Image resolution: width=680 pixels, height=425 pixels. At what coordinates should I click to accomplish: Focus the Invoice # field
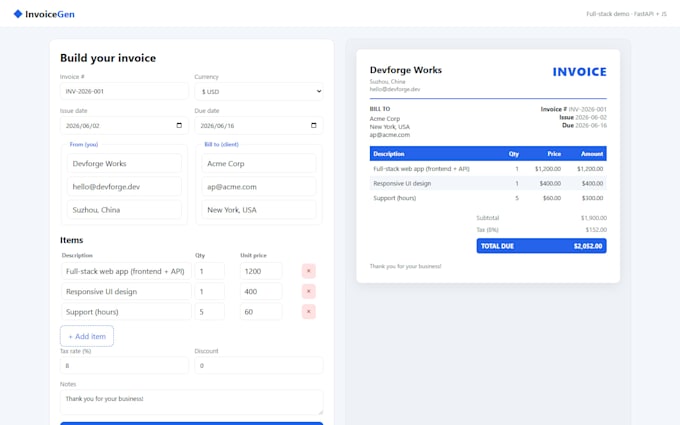pos(124,92)
